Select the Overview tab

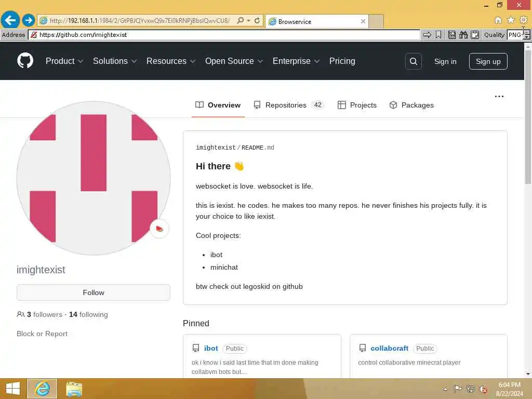(218, 105)
